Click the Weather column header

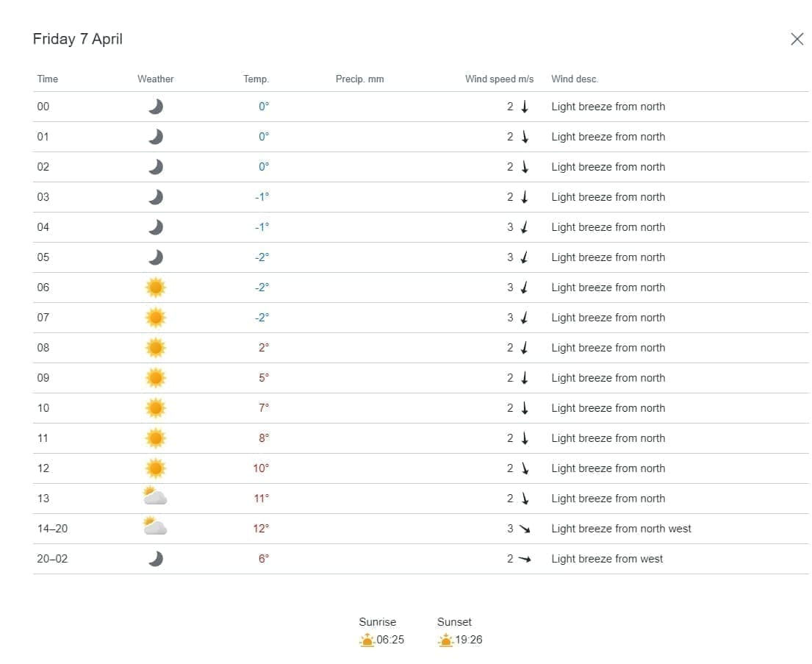(156, 79)
